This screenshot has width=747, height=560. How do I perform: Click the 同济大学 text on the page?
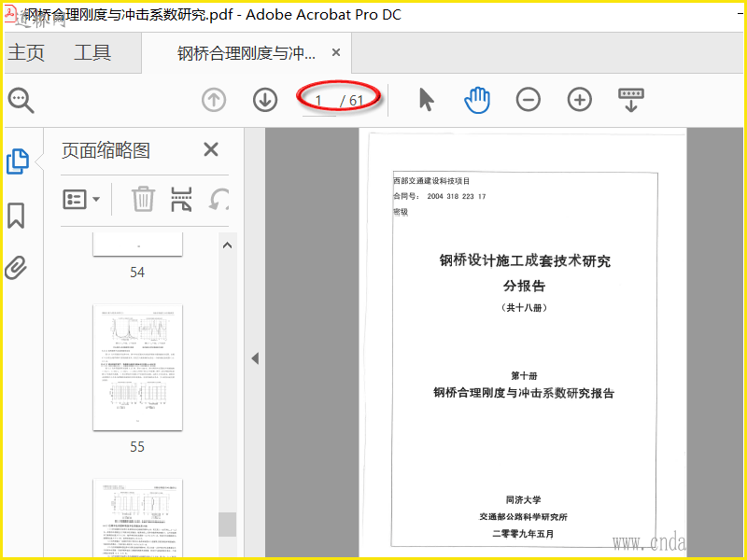[x=523, y=499]
